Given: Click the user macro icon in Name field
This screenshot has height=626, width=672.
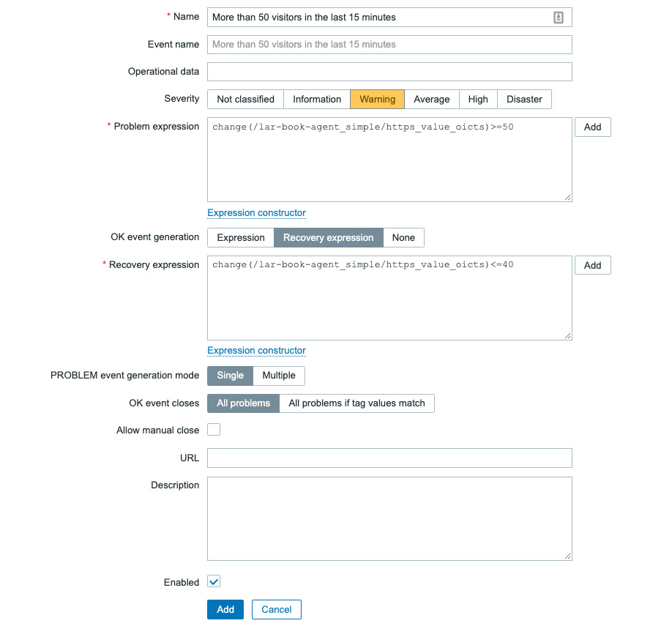Looking at the screenshot, I should pos(559,17).
